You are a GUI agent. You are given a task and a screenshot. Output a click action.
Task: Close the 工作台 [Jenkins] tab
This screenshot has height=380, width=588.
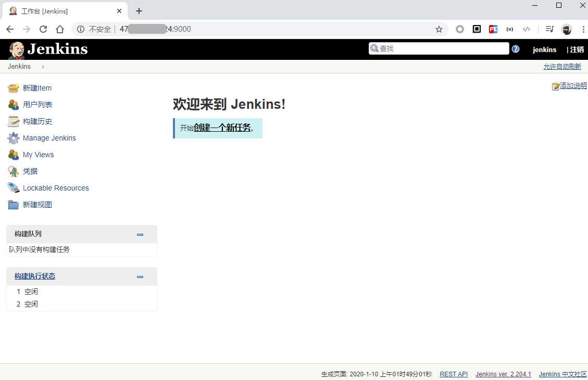click(x=119, y=11)
